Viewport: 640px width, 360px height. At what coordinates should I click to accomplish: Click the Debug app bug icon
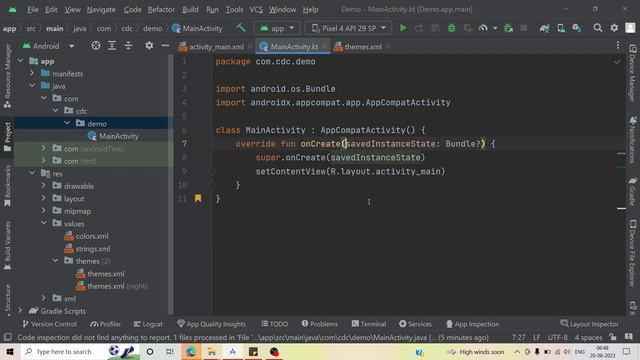point(451,28)
